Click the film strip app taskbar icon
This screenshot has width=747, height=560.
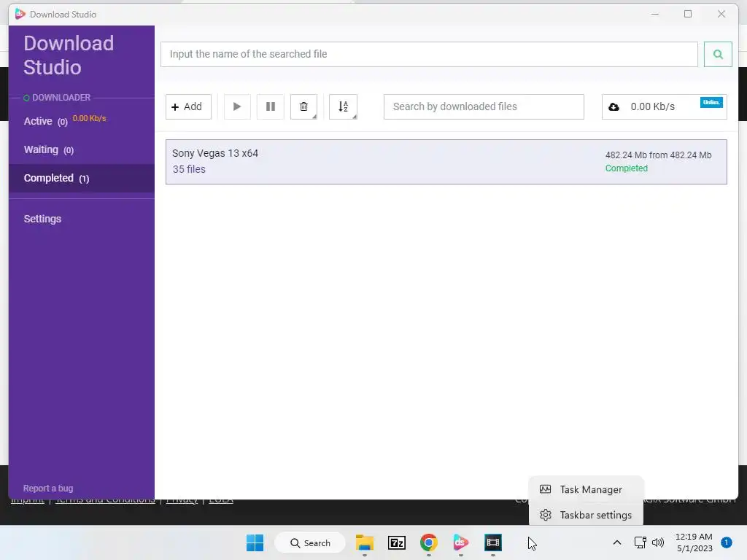[493, 542]
